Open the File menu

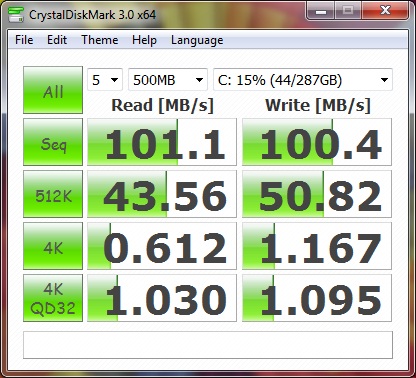pyautogui.click(x=24, y=40)
